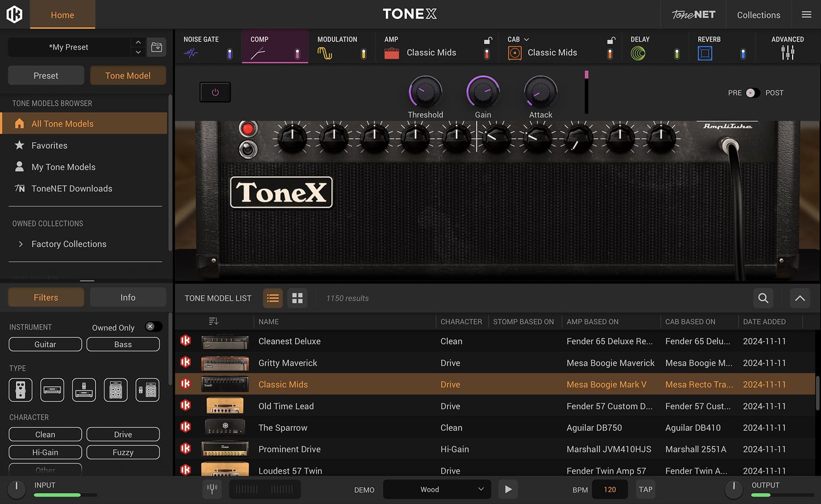Open the search in Tone Model List
Screen dimensions: 821x504
(x=763, y=298)
